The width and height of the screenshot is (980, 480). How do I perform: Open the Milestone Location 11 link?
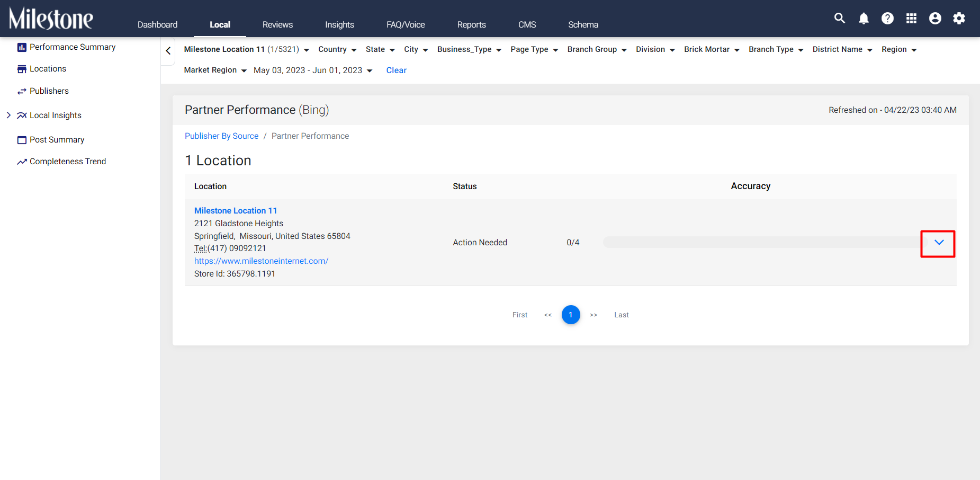(236, 211)
